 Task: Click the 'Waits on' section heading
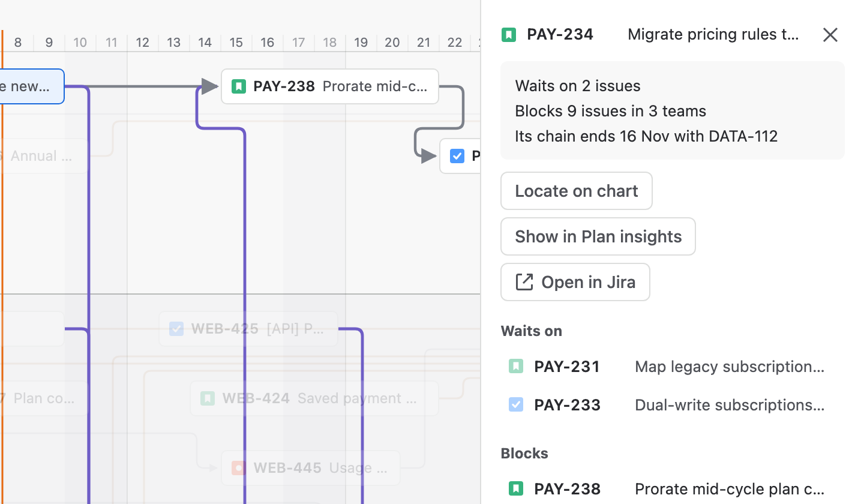[532, 331]
